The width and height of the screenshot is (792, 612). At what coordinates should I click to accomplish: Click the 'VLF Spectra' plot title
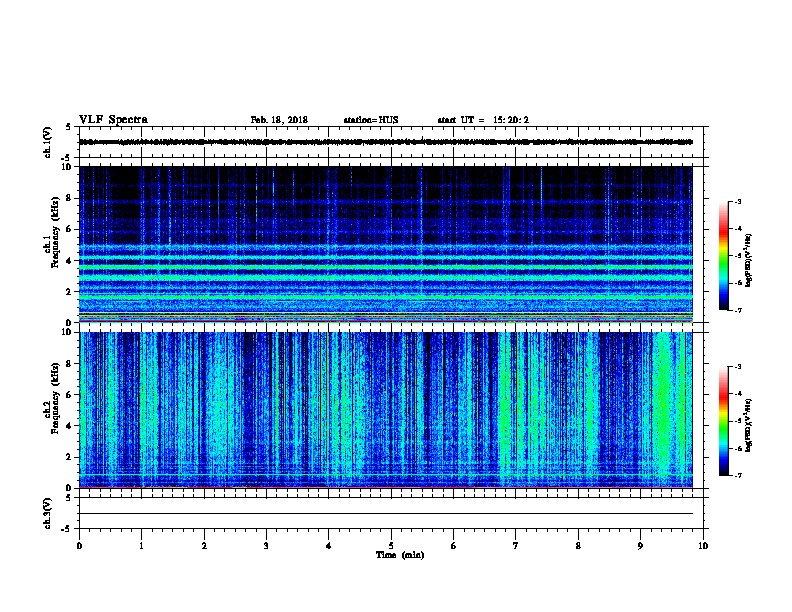click(x=113, y=120)
